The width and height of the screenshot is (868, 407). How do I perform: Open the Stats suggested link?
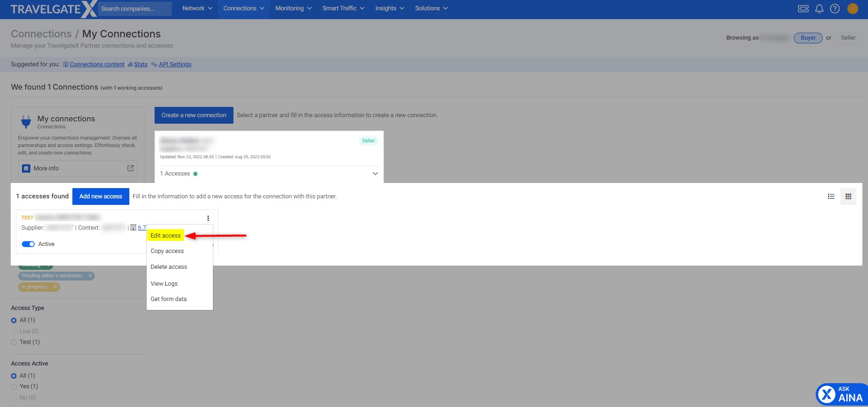pos(141,64)
